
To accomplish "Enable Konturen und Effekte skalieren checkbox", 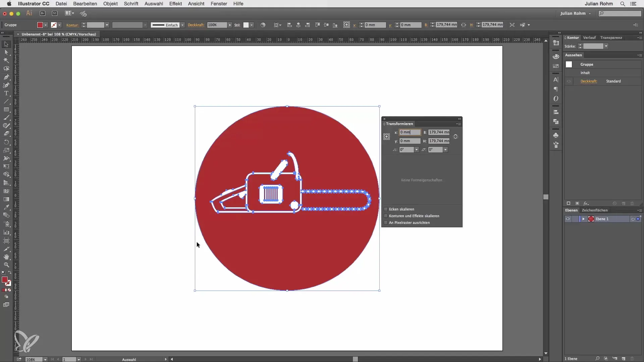I will pos(386,216).
